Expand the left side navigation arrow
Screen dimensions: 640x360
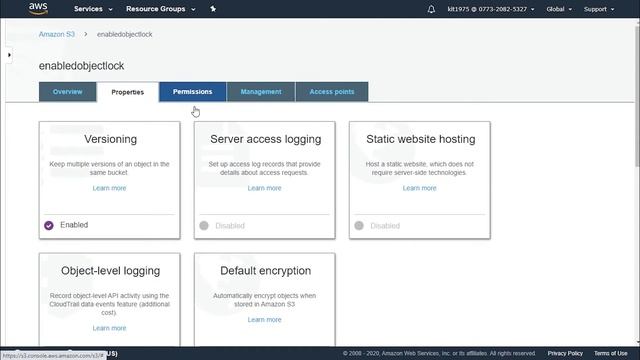9,55
